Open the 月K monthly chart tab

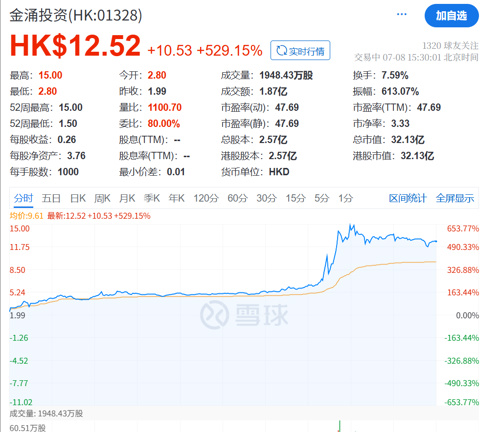point(127,198)
